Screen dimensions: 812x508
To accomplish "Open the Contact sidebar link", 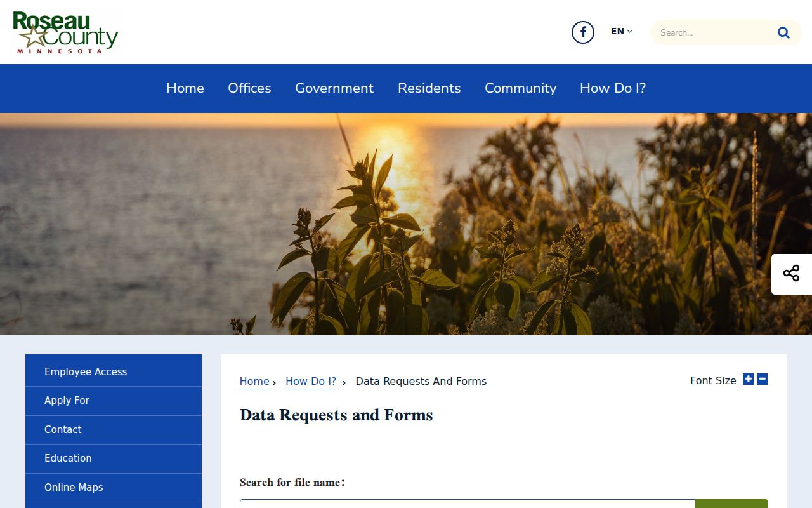I will 114,430.
